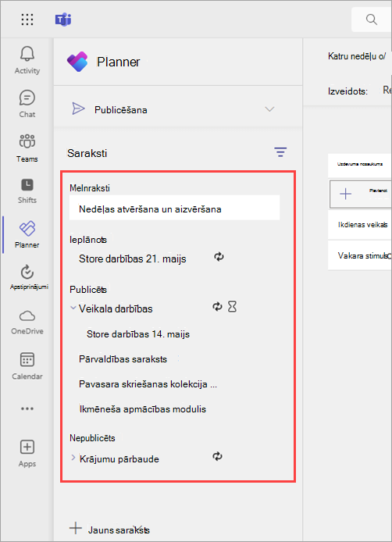Screen dimensions: 392x542
Task: Select Veikala darbības list name
Action: click(x=116, y=308)
